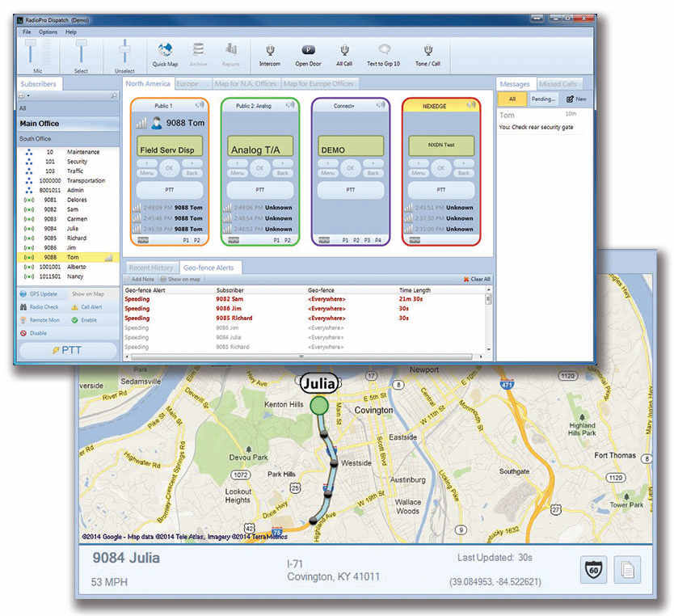This screenshot has height=616, width=674.
Task: Show All messages filter
Action: tap(512, 99)
